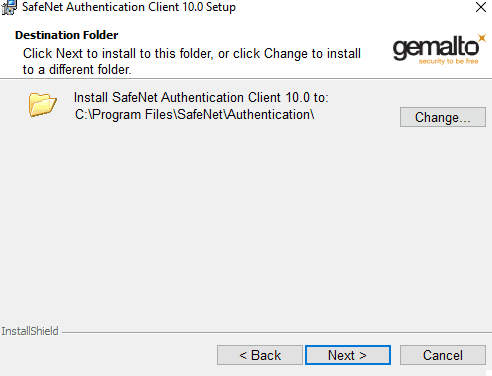Image resolution: width=492 pixels, height=376 pixels.
Task: Click the 'Click Next to install' instruction text
Action: point(192,61)
